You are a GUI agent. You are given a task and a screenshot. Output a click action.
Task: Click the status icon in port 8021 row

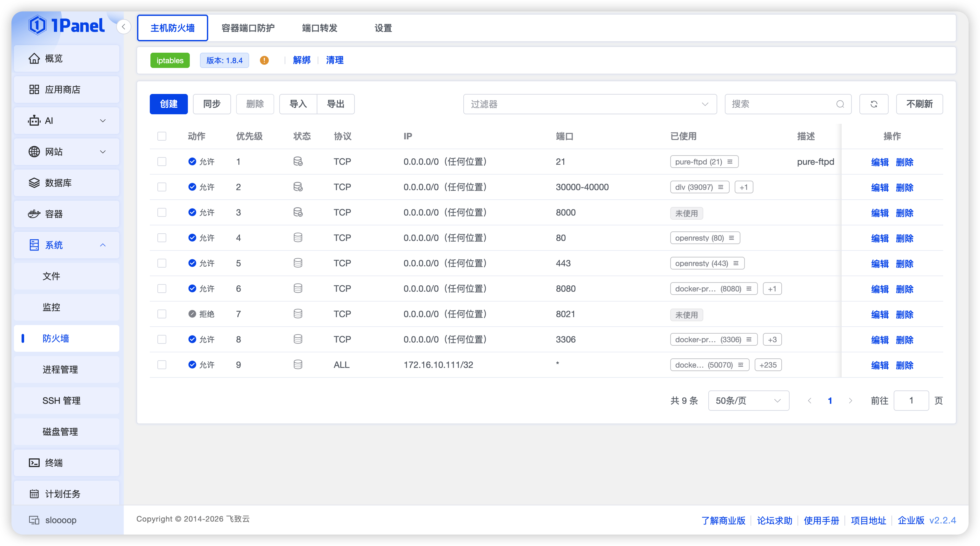tap(298, 314)
